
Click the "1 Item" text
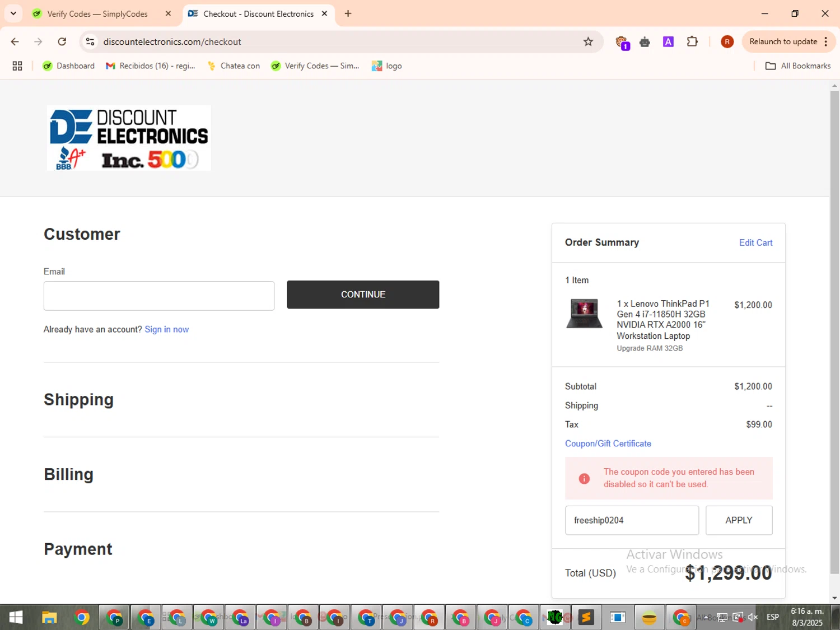pos(577,280)
